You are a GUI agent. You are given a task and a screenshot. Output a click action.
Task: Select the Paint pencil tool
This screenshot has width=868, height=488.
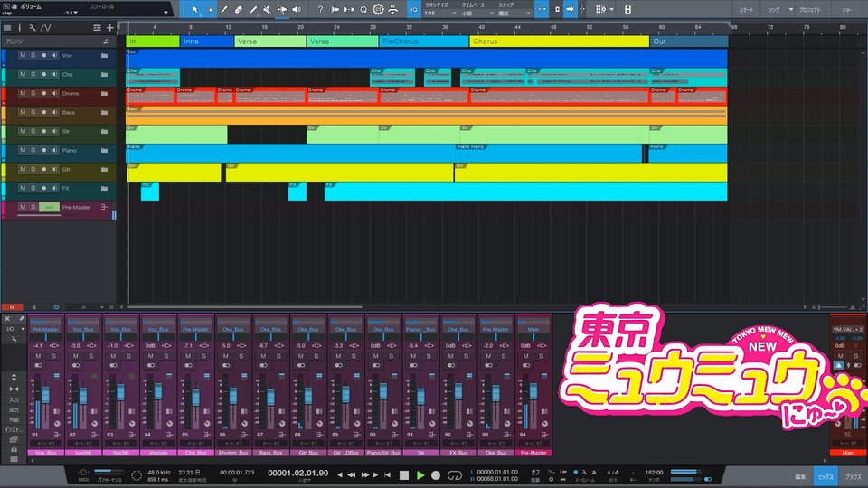(223, 9)
